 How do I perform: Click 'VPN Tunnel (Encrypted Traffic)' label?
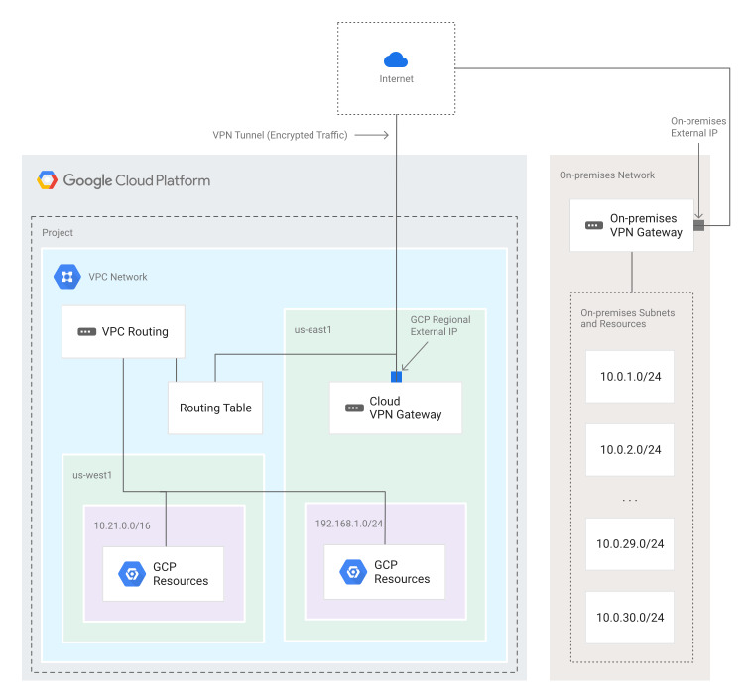point(280,135)
